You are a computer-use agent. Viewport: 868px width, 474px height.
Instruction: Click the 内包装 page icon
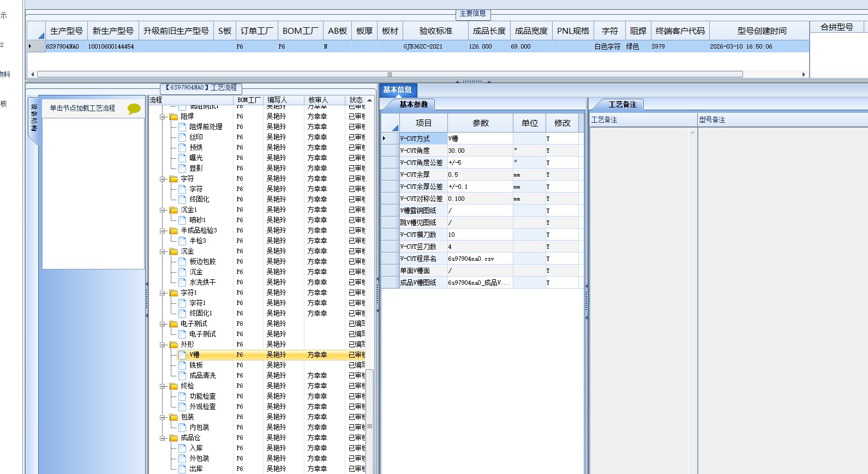(183, 428)
